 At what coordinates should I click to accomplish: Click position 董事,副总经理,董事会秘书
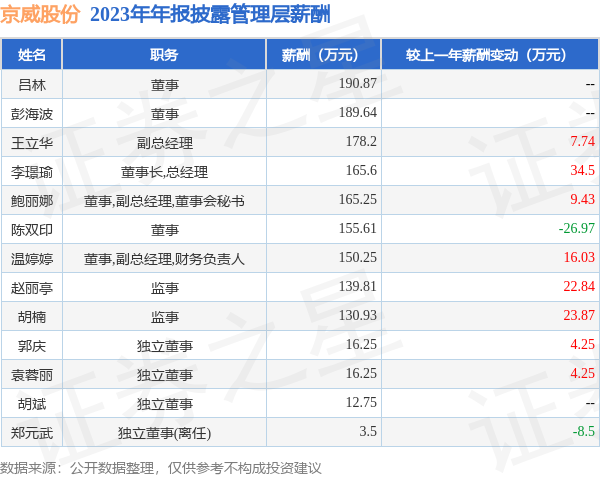pos(164,201)
